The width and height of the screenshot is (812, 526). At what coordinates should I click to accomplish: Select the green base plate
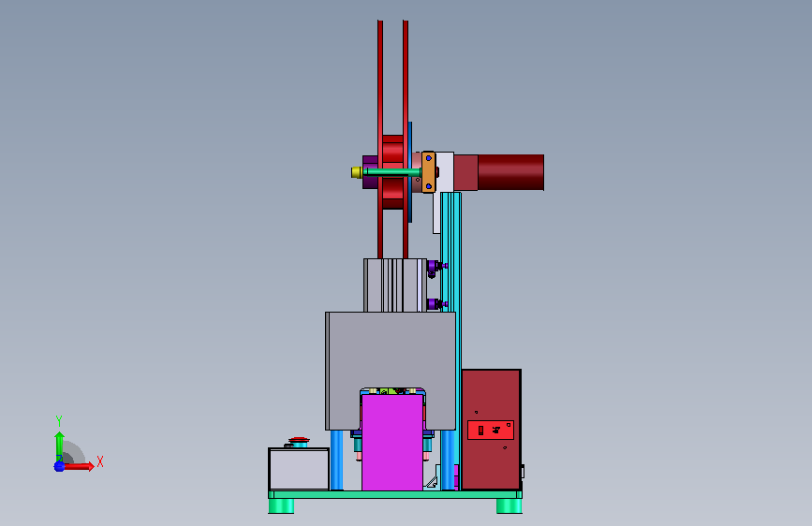point(395,494)
